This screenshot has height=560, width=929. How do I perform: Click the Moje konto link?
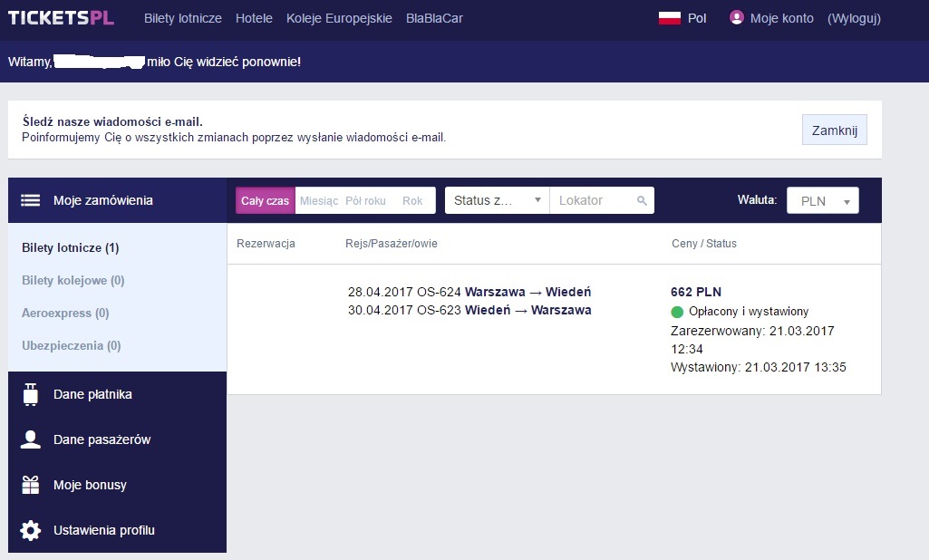pyautogui.click(x=781, y=18)
